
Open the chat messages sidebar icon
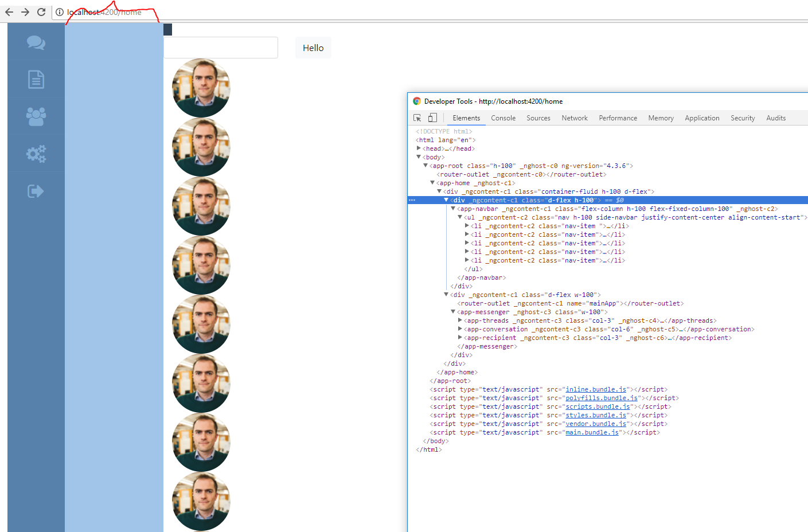(36, 42)
